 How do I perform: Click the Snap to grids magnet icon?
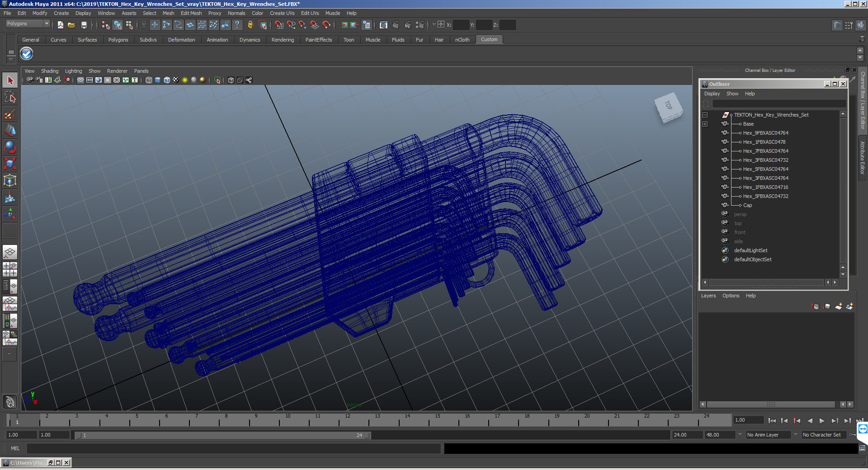tap(279, 25)
